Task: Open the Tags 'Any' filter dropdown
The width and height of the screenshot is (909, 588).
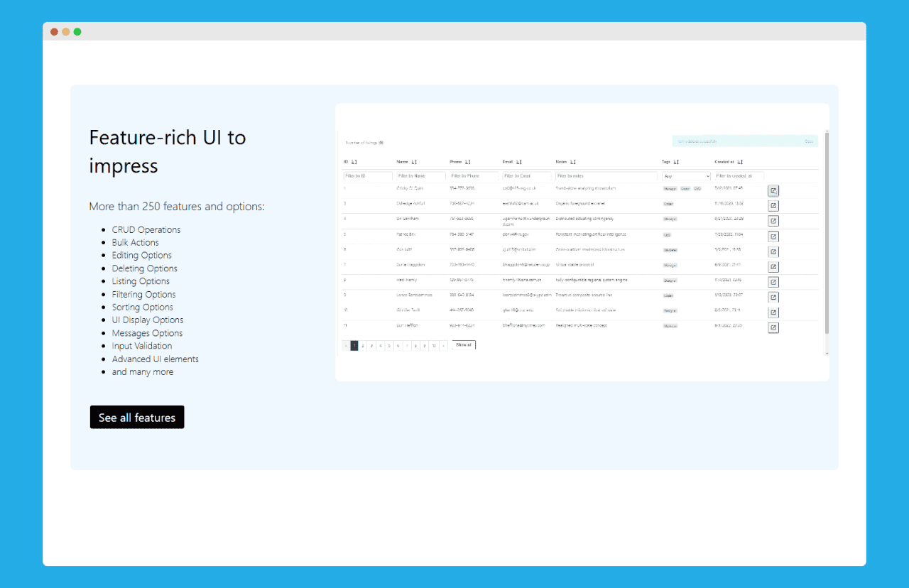Action: tap(686, 175)
